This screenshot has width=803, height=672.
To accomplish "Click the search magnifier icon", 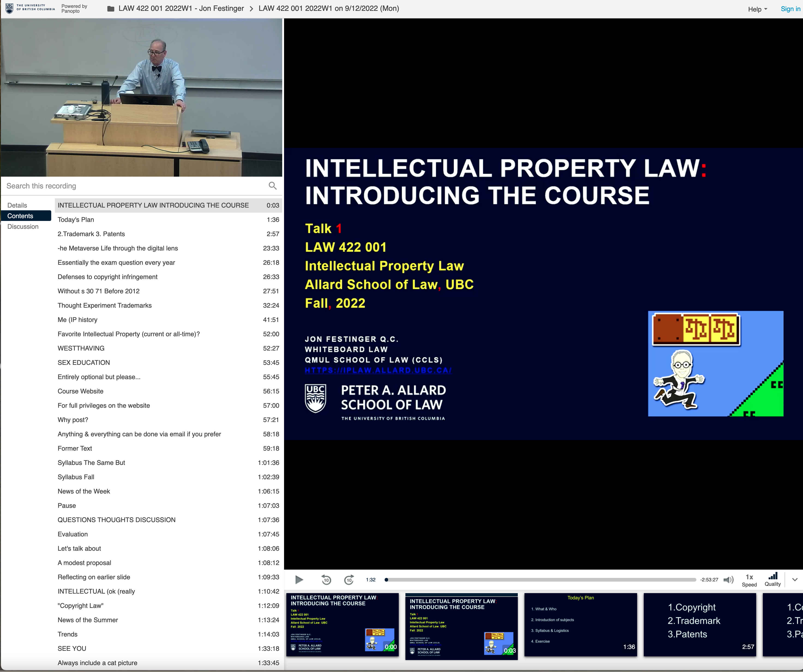I will [272, 186].
